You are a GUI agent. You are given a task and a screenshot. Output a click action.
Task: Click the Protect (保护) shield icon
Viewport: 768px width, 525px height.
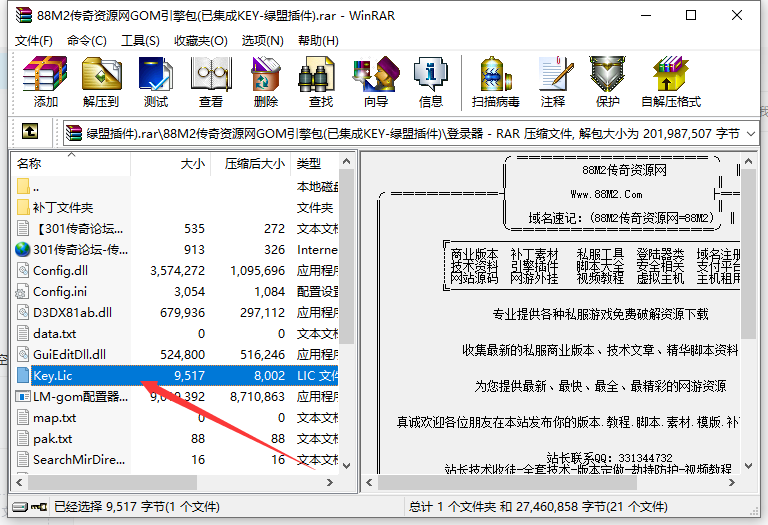(x=607, y=75)
